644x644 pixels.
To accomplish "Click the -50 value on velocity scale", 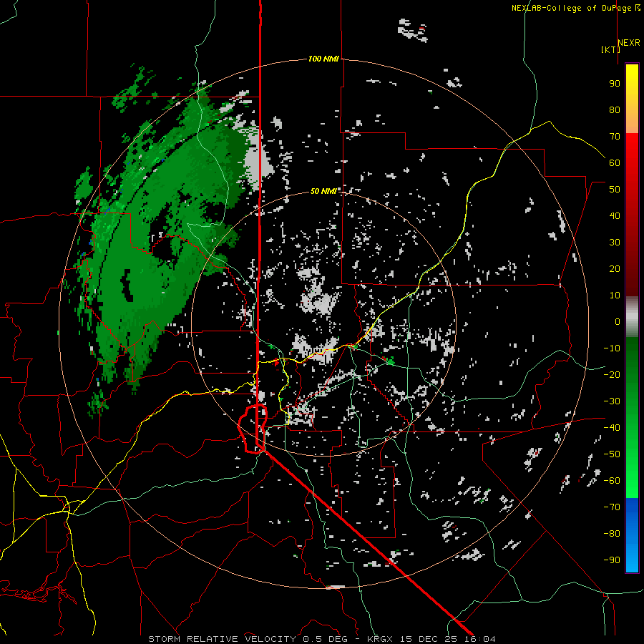I will [612, 454].
